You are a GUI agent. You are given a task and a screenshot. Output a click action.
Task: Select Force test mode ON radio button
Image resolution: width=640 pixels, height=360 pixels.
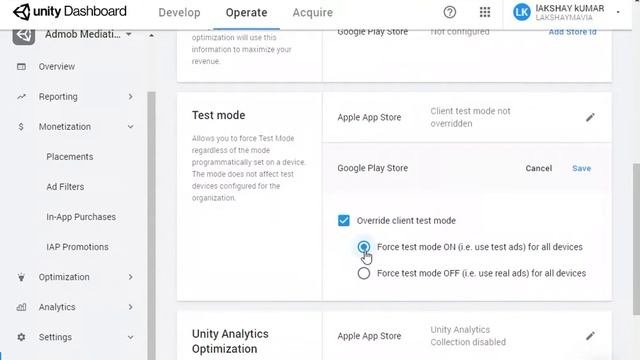pos(364,247)
